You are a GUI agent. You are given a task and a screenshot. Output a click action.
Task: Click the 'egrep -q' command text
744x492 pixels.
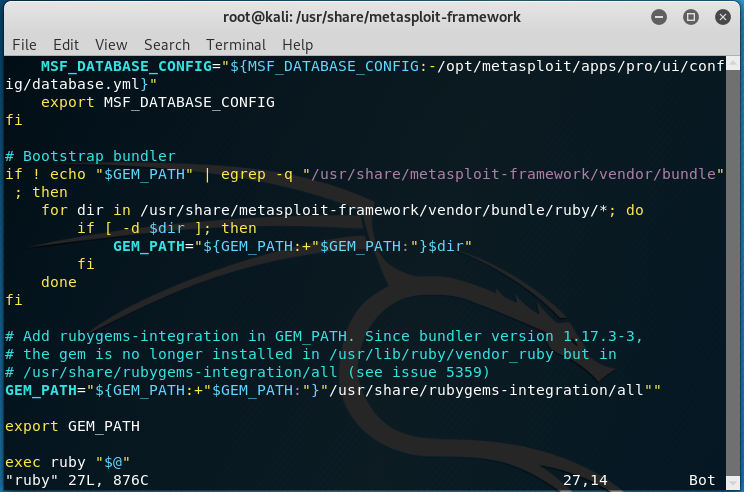pos(257,174)
